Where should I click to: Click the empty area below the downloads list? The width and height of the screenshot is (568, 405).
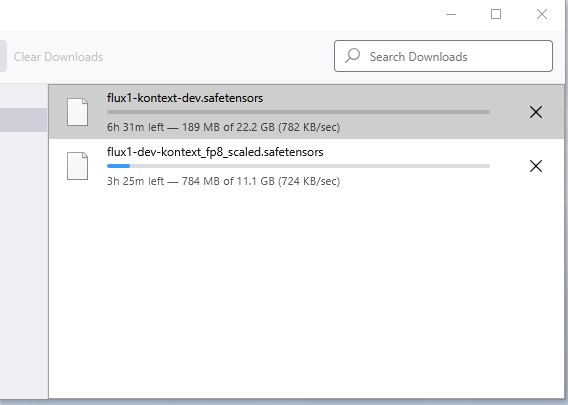pos(306,290)
